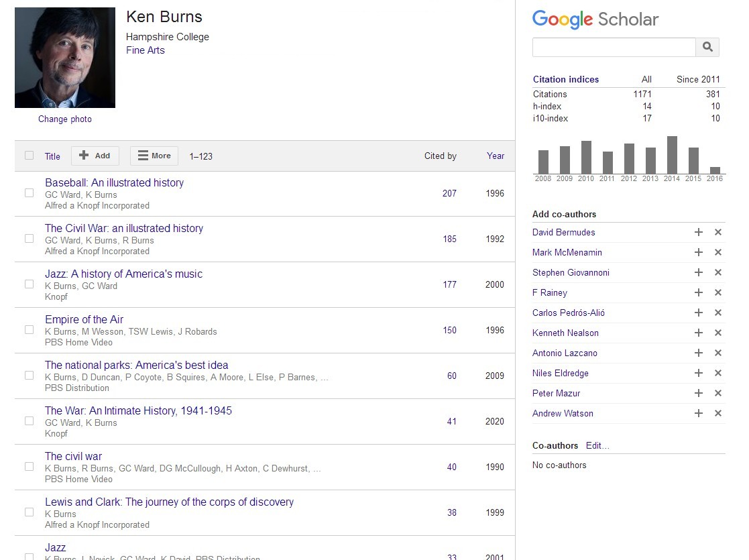Add Antonio Lazcano as co-author
Image resolution: width=749 pixels, height=560 pixels.
coord(698,353)
